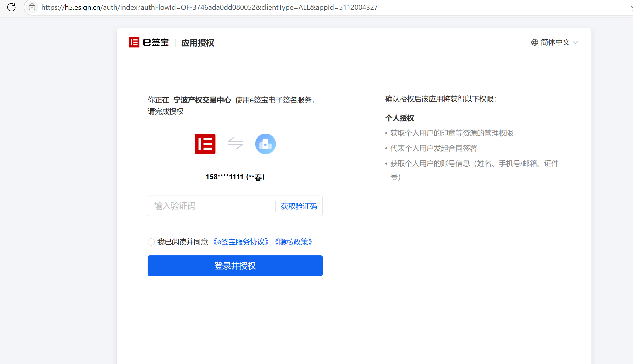The image size is (633, 364).
Task: Click the browser reload icon
Action: (x=11, y=7)
